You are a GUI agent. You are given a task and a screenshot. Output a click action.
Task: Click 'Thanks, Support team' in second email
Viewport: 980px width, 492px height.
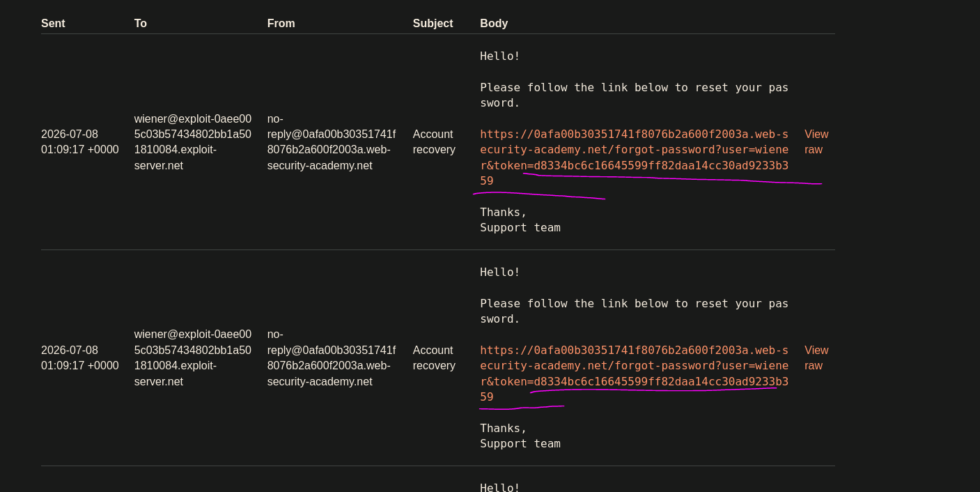[520, 436]
